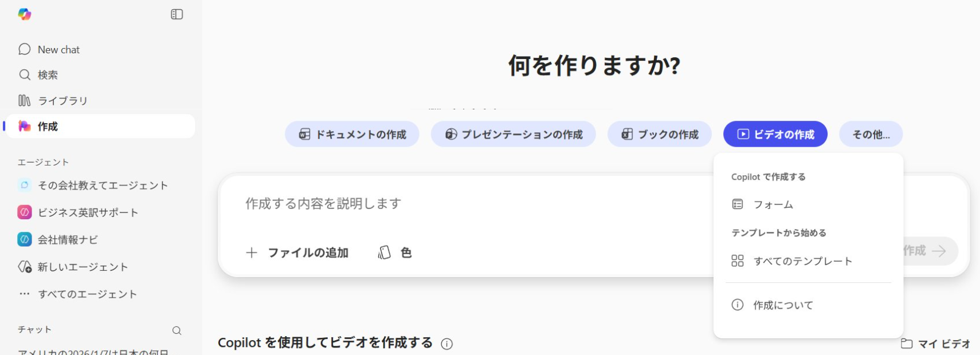The height and width of the screenshot is (355, 980).
Task: Click ブックの作成 button
Action: pyautogui.click(x=659, y=135)
